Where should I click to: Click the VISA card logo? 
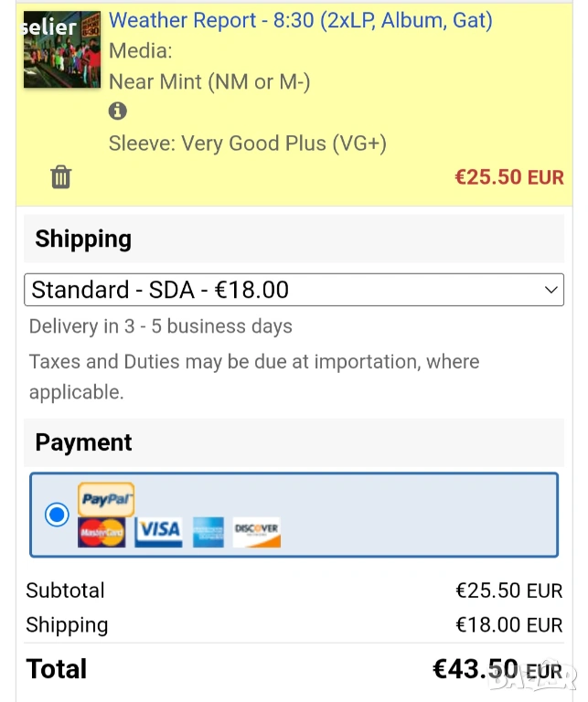[158, 531]
